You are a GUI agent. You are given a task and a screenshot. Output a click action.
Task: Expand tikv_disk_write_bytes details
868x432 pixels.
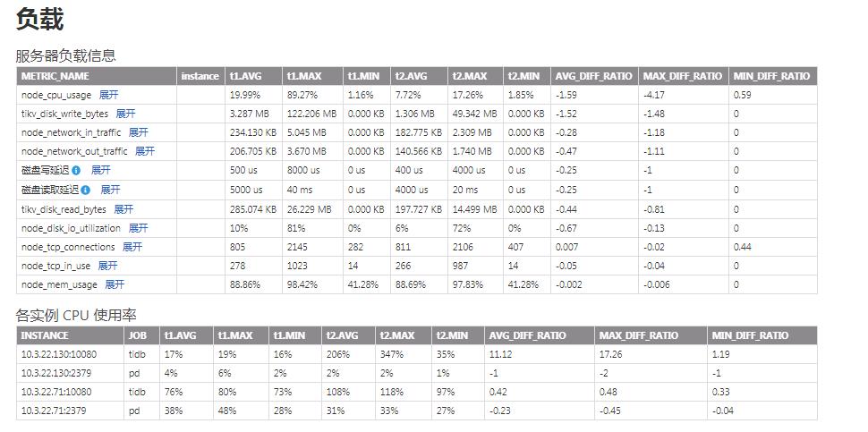(125, 114)
